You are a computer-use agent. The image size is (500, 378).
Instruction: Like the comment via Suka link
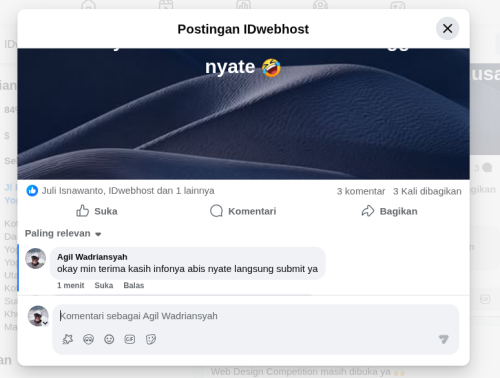coord(104,285)
